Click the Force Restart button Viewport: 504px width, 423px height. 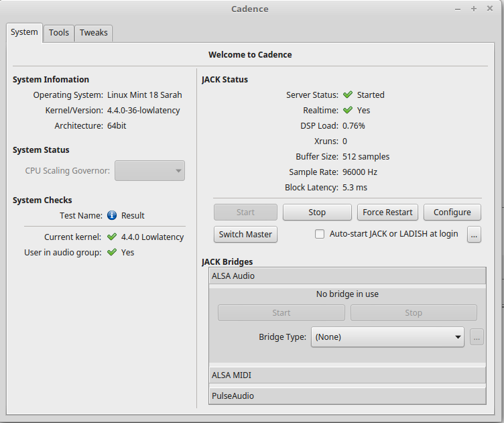387,212
